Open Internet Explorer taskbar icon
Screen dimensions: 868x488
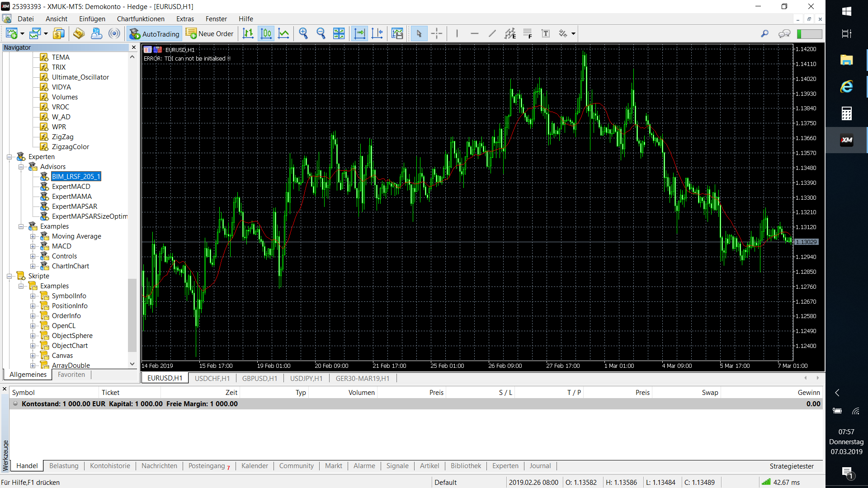click(847, 86)
